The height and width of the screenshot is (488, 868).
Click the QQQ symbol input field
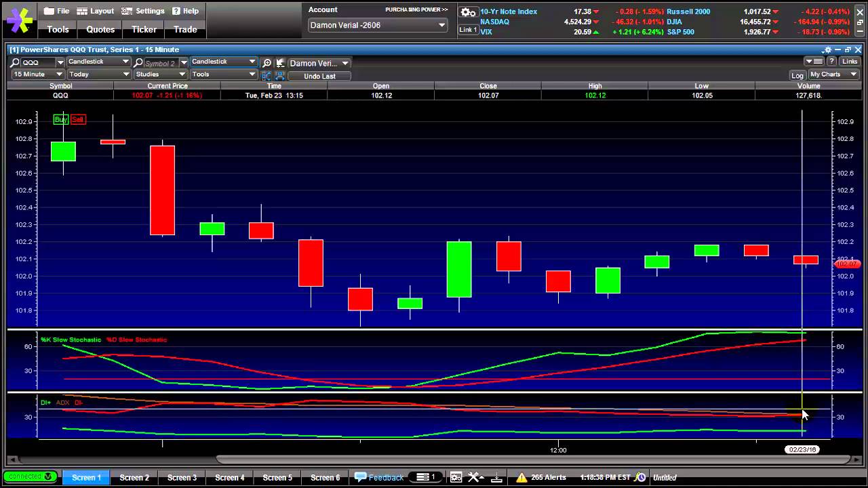38,62
